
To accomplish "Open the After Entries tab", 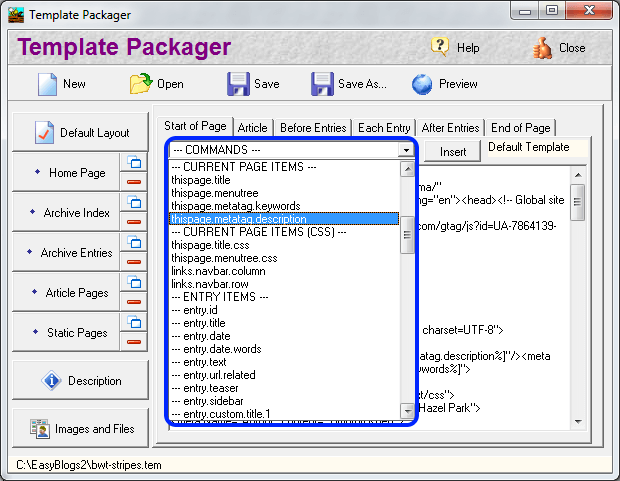I will tap(450, 128).
